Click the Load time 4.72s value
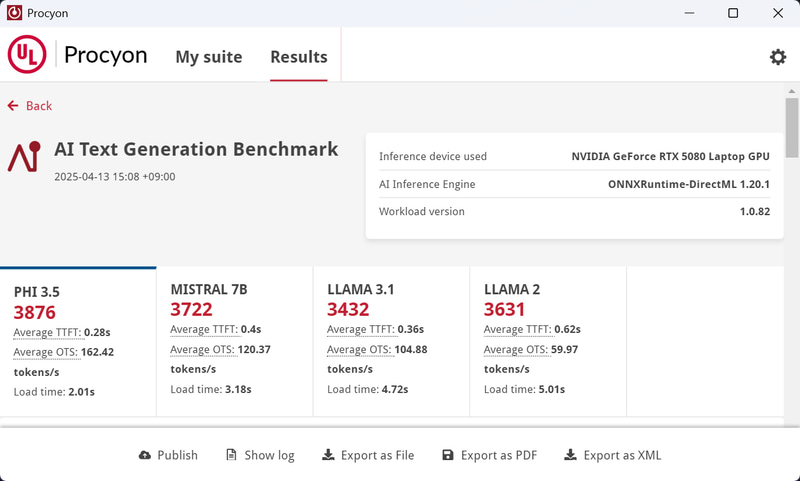Viewport: 800px width, 481px height. 395,389
